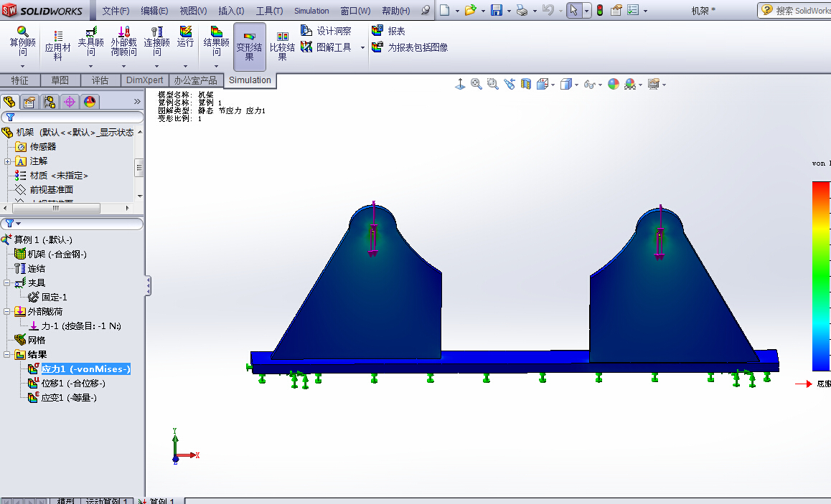This screenshot has width=831, height=504.
Task: Open the 窗口(W) menu
Action: [x=355, y=11]
